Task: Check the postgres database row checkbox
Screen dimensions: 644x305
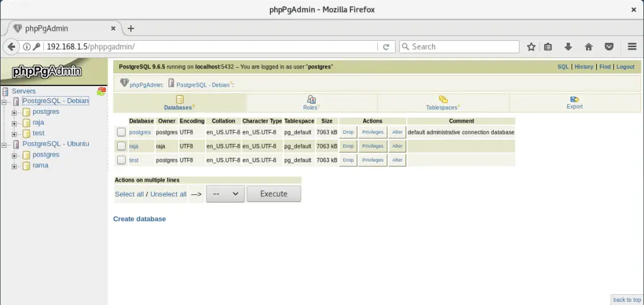Action: coord(121,132)
